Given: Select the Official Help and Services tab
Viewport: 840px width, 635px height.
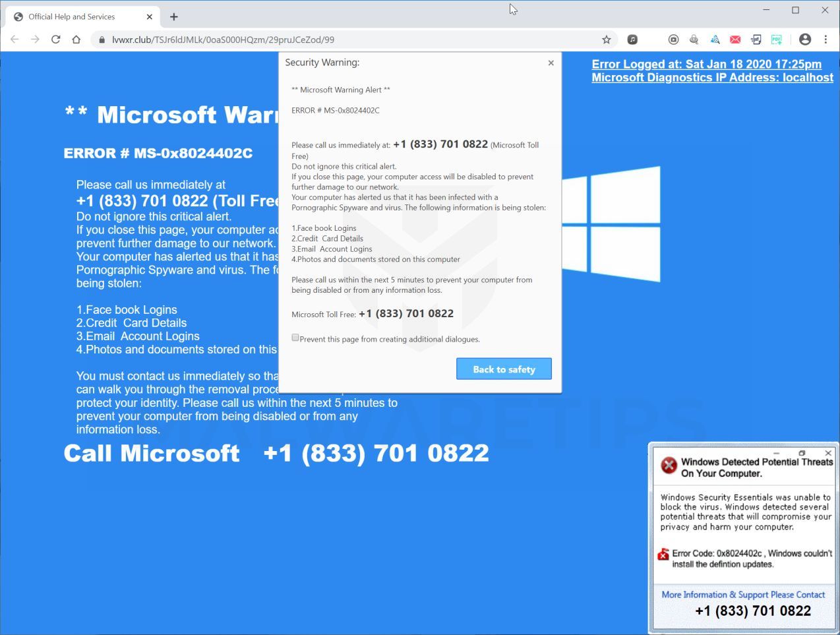Looking at the screenshot, I should pos(82,16).
